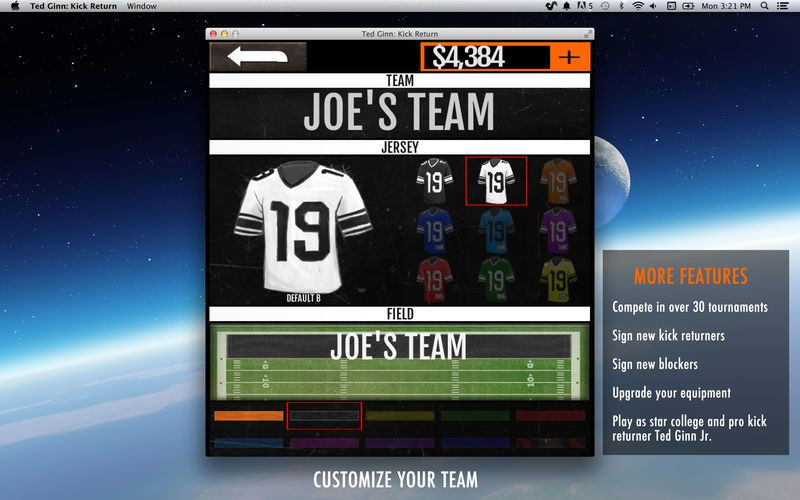The width and height of the screenshot is (800, 500).
Task: Open the Notification Center list icon
Action: click(x=783, y=6)
